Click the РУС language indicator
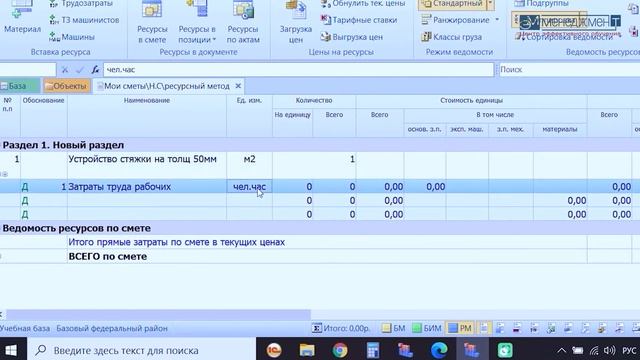This screenshot has width=640, height=360. [x=629, y=350]
